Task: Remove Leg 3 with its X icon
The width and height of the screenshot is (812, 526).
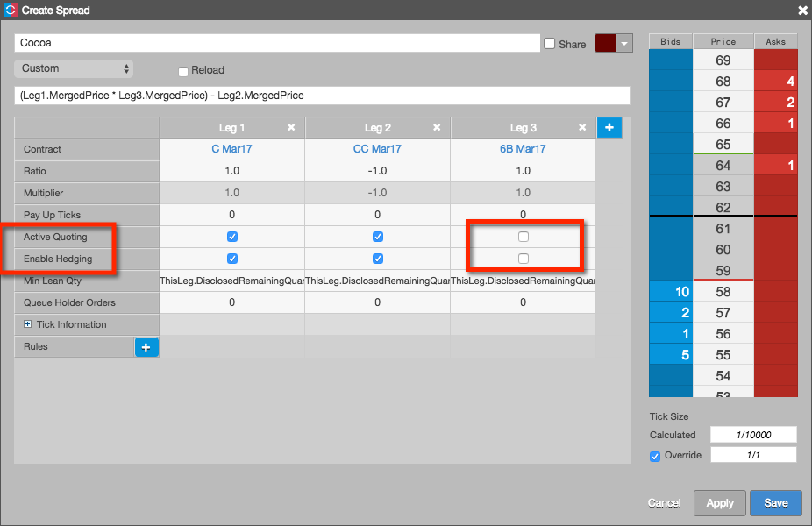Action: pyautogui.click(x=582, y=127)
